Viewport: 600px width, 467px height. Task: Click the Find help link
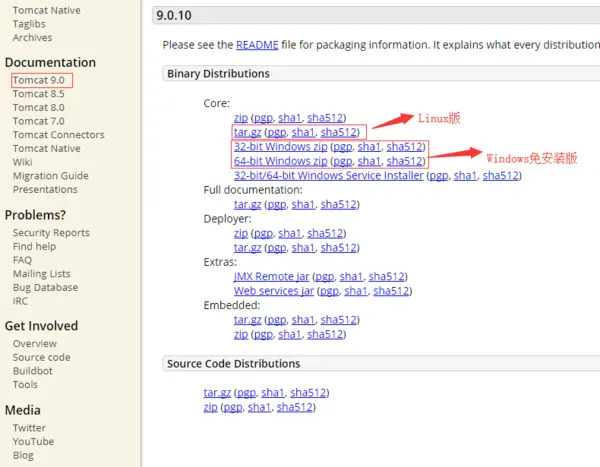34,247
